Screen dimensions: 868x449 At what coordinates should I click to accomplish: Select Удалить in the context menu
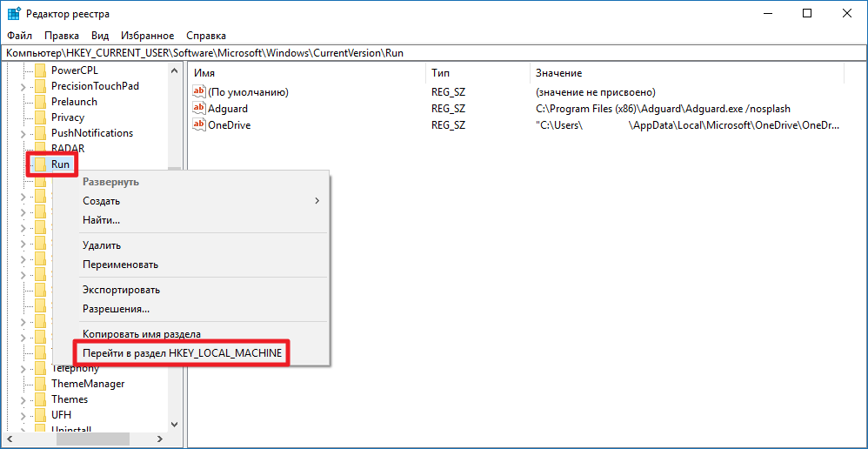click(102, 245)
